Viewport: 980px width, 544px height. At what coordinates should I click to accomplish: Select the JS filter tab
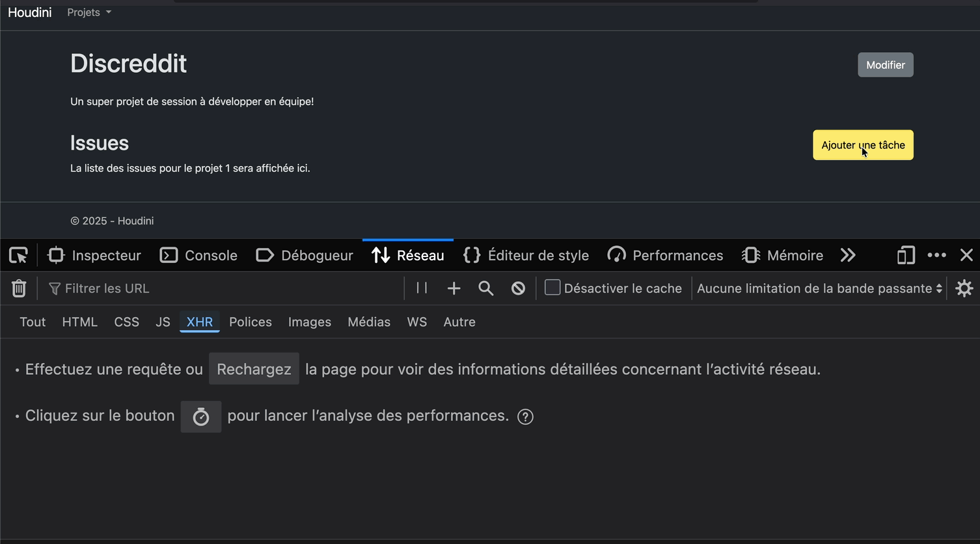coord(163,322)
